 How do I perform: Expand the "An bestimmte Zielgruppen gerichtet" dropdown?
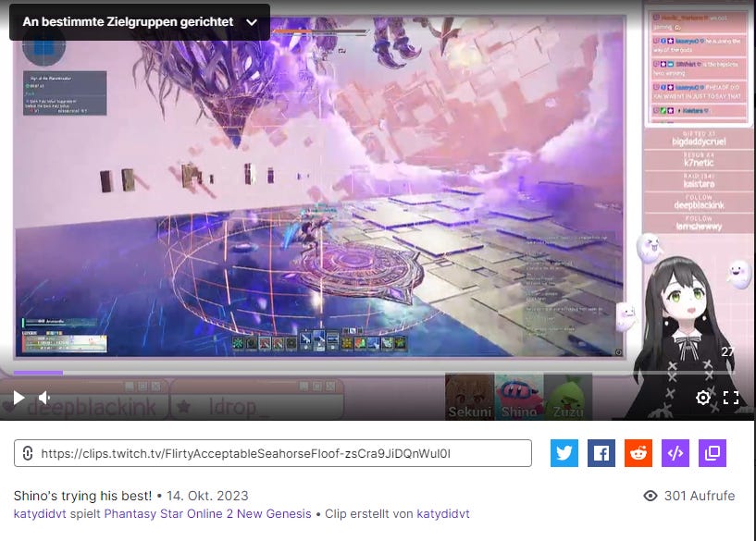click(x=140, y=22)
